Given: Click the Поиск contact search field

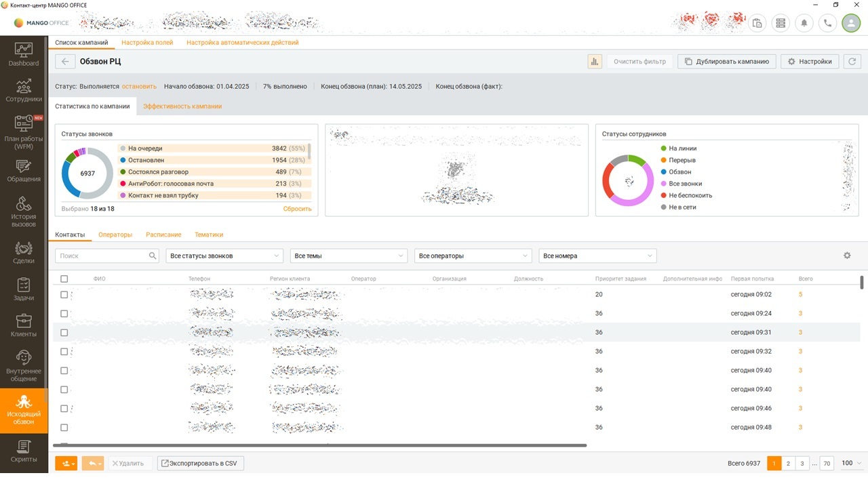Looking at the screenshot, I should coord(103,256).
